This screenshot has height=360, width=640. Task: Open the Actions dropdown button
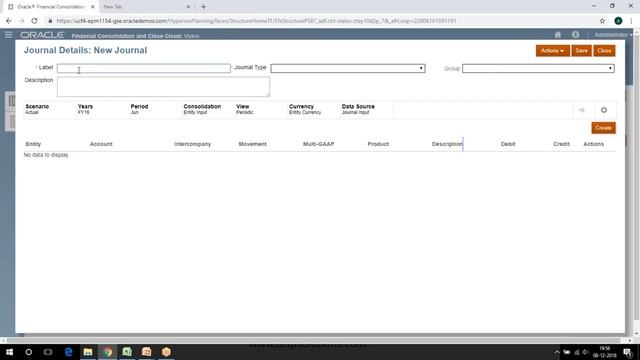click(x=553, y=51)
